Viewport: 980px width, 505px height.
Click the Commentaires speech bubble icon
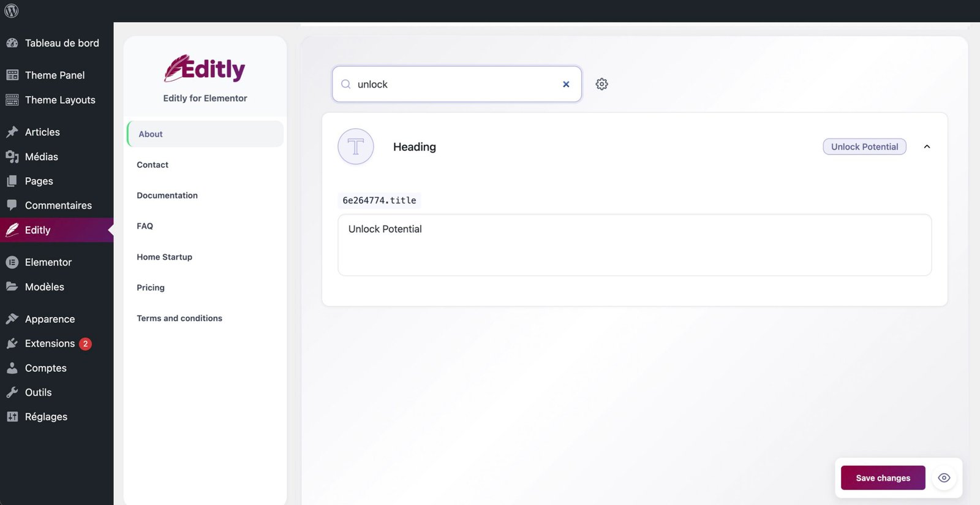12,205
